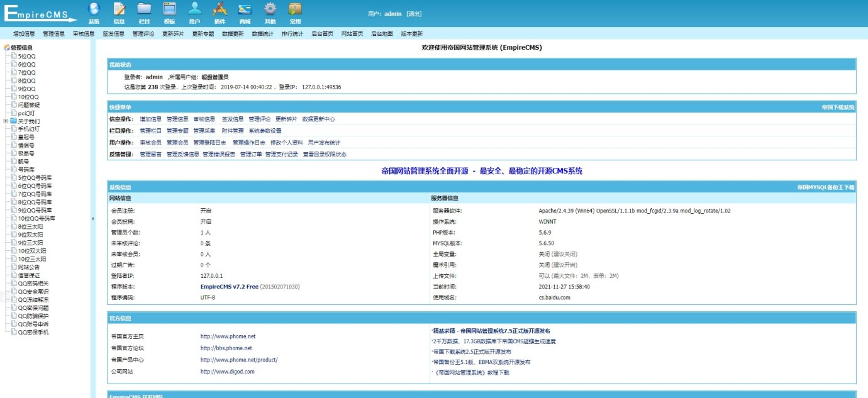Open 系统参数设置 in quick menu
Screen dimensions: 868x398
click(x=265, y=131)
